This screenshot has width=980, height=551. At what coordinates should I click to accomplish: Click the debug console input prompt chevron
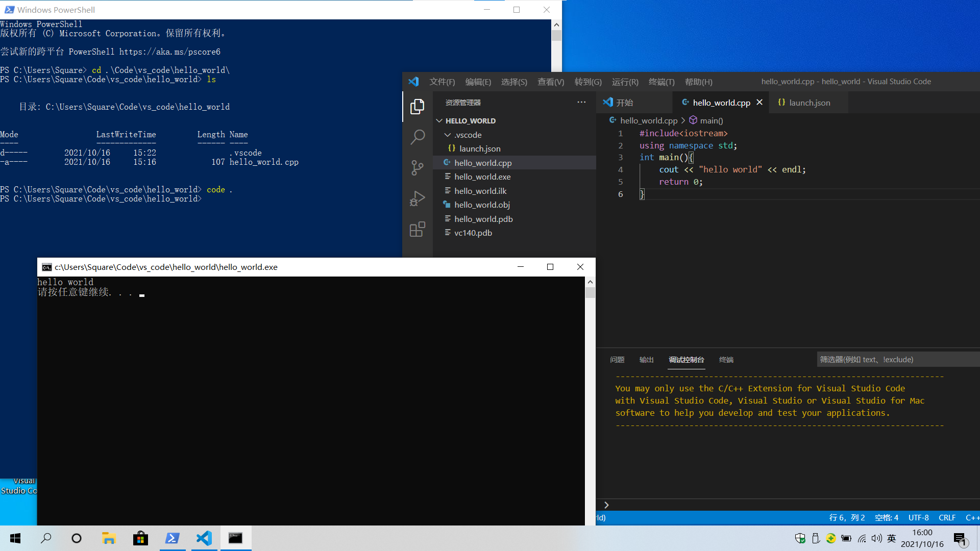click(x=606, y=505)
